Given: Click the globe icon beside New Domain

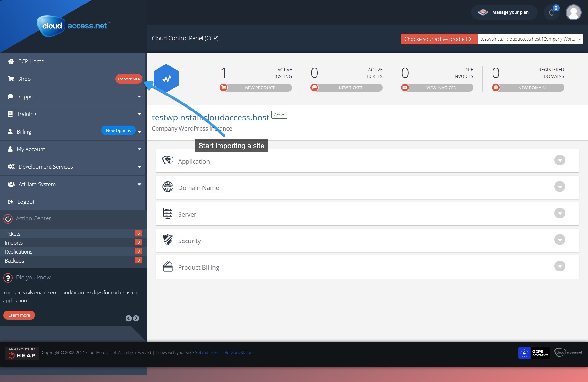Looking at the screenshot, I should (496, 88).
